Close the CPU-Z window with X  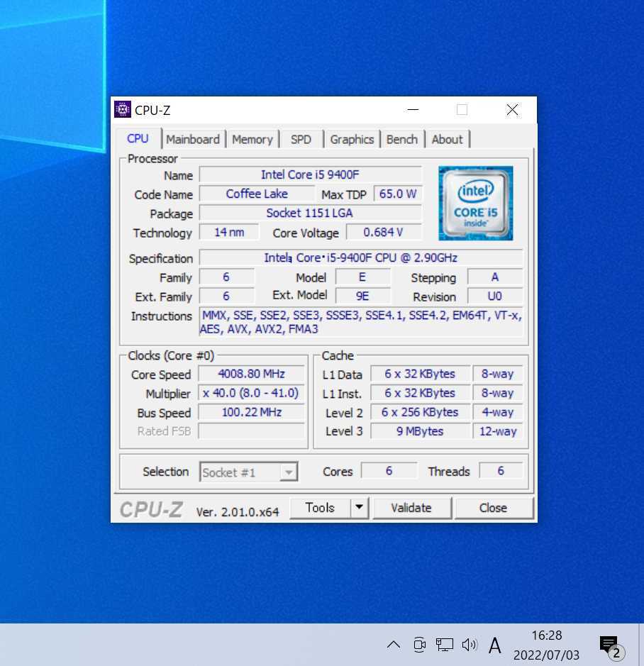pyautogui.click(x=512, y=110)
